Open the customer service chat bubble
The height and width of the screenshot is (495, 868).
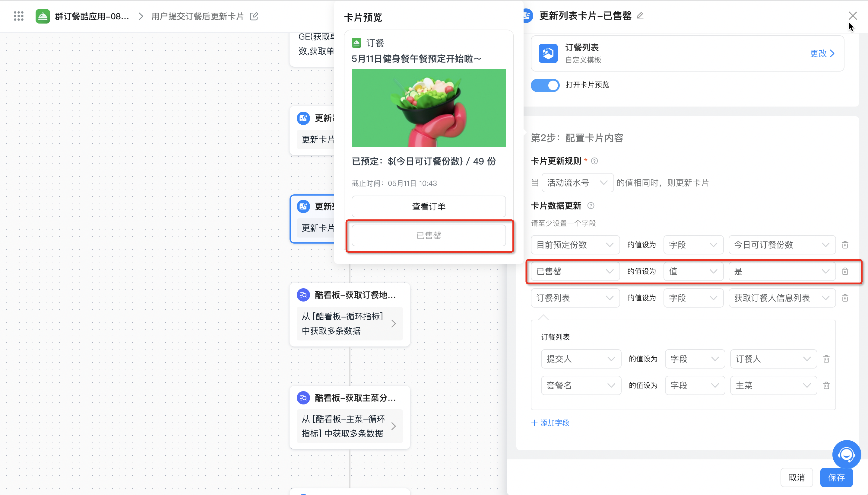(x=846, y=454)
